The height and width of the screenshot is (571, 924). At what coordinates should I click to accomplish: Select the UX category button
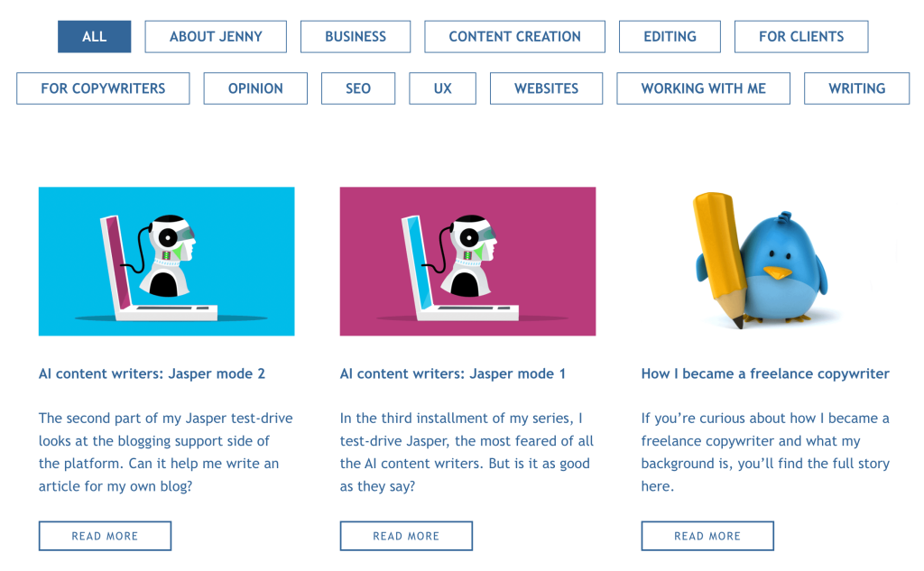point(442,88)
